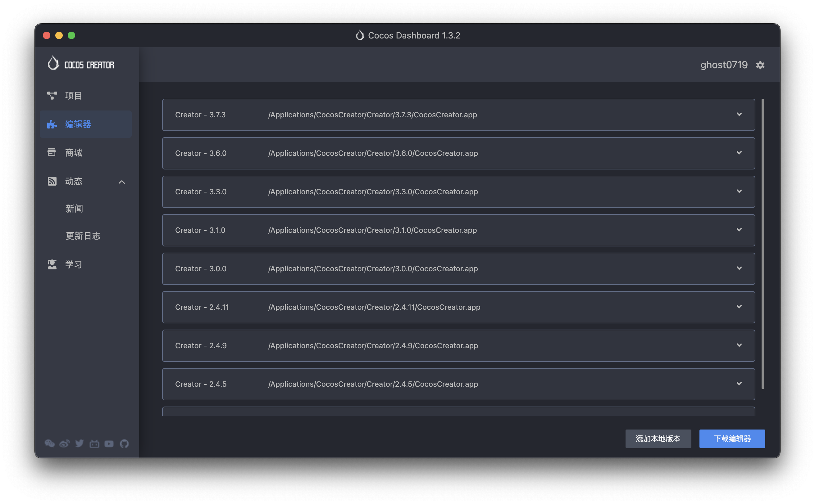Viewport: 815px width, 504px height.
Task: Collapse the 动态 section chevron
Action: (122, 182)
